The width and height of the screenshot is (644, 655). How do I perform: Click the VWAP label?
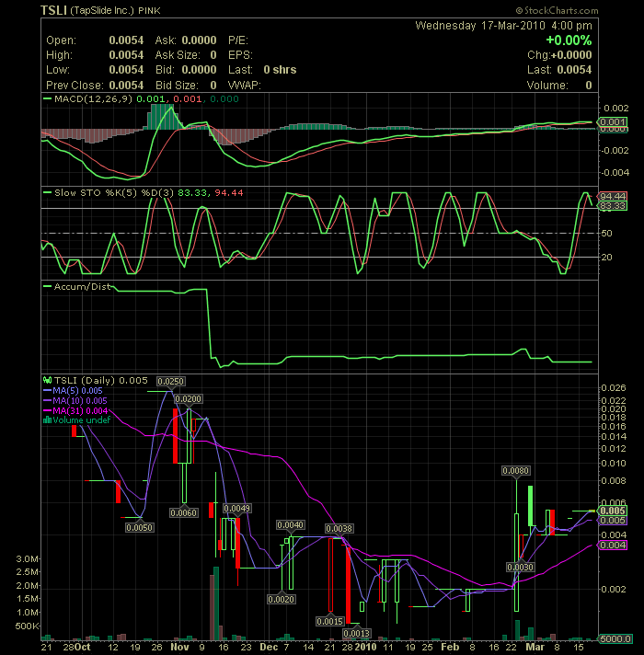coord(245,86)
